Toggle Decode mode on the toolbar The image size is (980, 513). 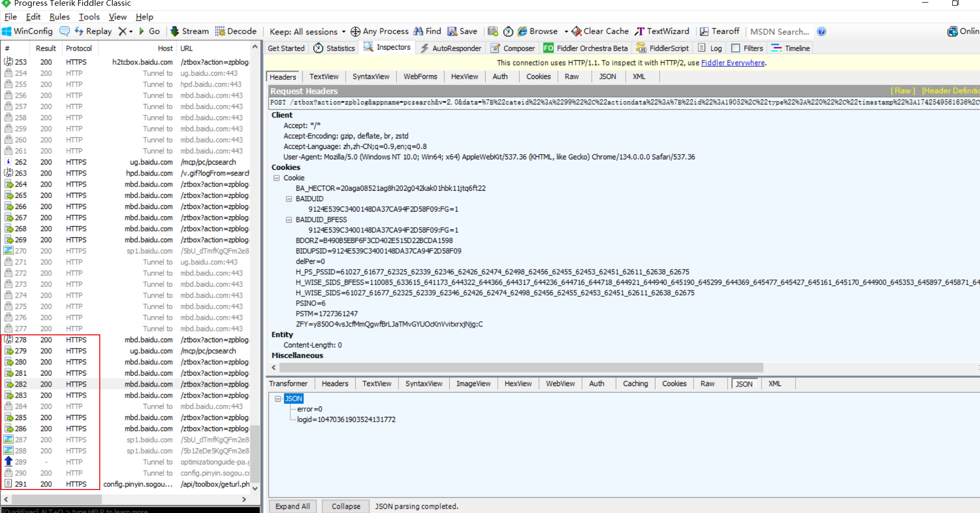(x=236, y=31)
